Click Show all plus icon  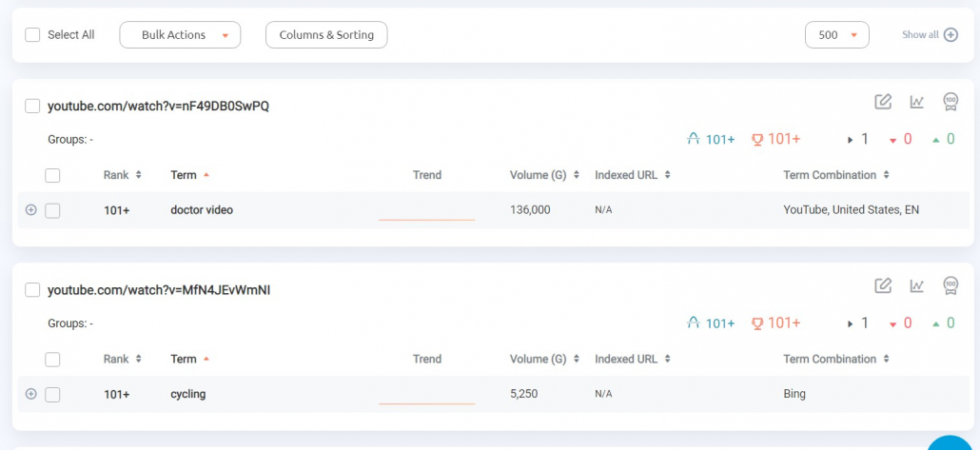click(x=951, y=35)
